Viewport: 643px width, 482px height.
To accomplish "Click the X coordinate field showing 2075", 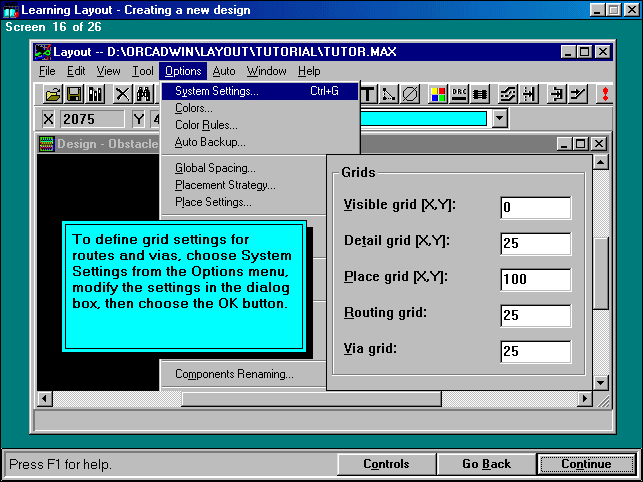I will (x=89, y=119).
